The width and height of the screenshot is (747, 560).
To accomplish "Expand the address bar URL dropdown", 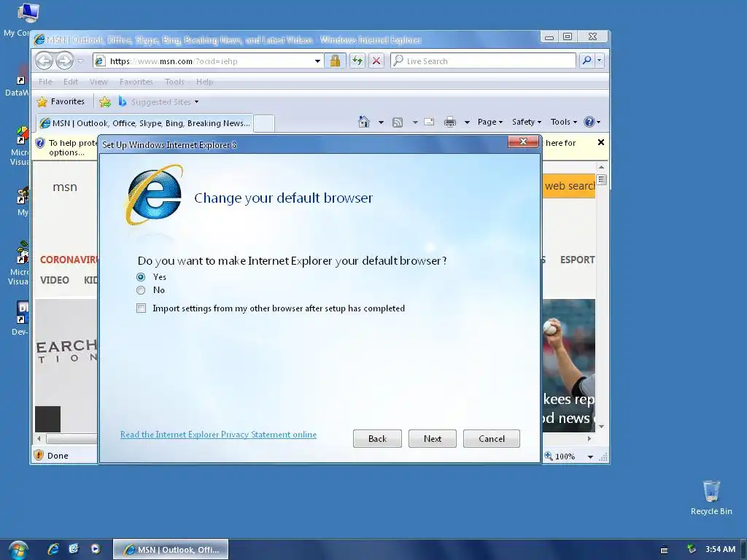I will [x=317, y=61].
